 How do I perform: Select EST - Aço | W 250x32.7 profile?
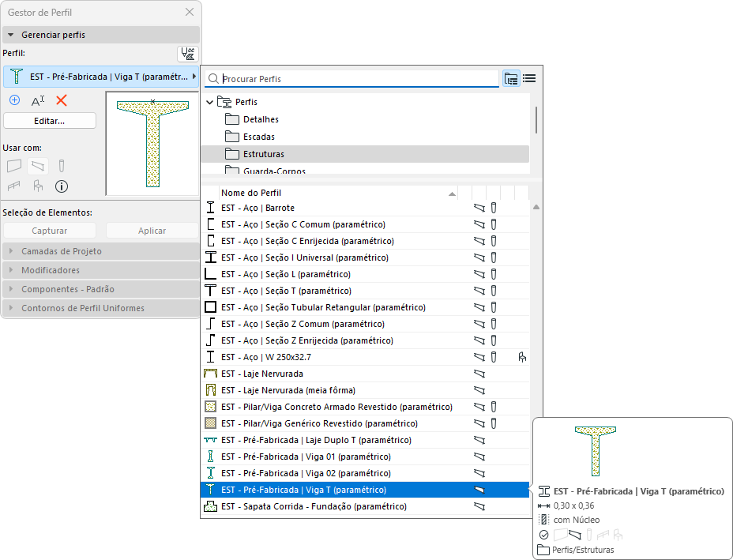(x=365, y=357)
